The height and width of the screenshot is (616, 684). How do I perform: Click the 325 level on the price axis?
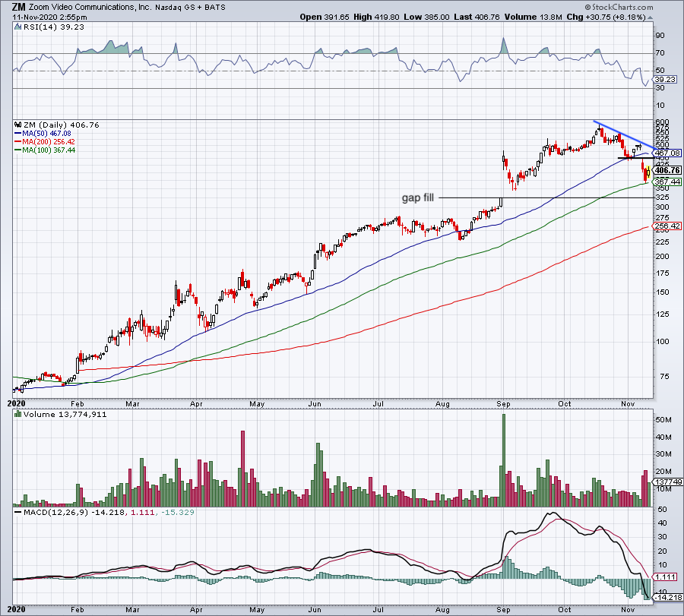tap(662, 197)
